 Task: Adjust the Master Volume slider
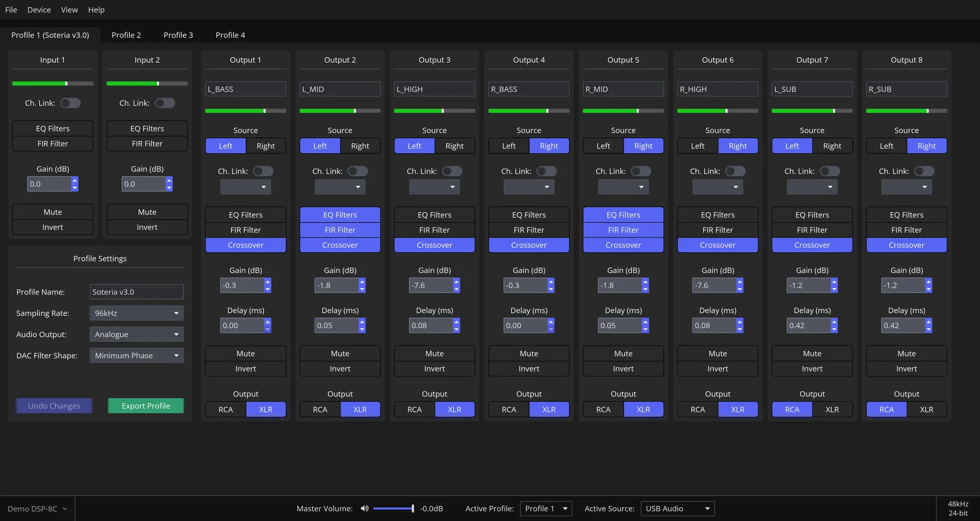click(x=393, y=508)
